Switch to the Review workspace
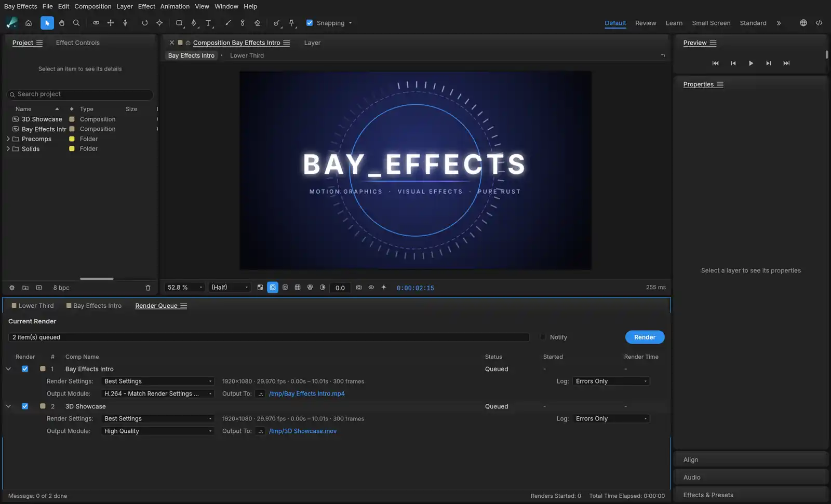The width and height of the screenshot is (831, 504). (646, 23)
